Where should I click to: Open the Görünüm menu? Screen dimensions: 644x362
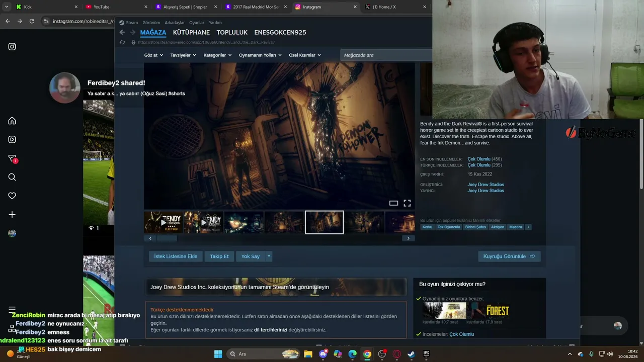click(151, 23)
